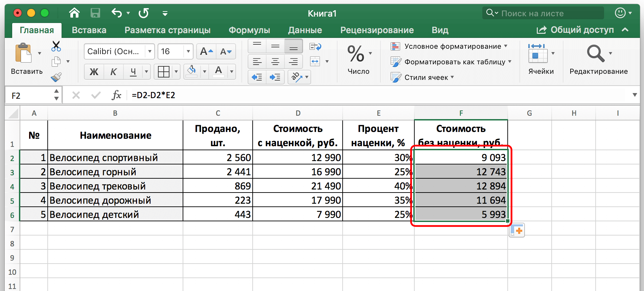Switch to the Формулы tab
The image size is (644, 291).
(249, 30)
